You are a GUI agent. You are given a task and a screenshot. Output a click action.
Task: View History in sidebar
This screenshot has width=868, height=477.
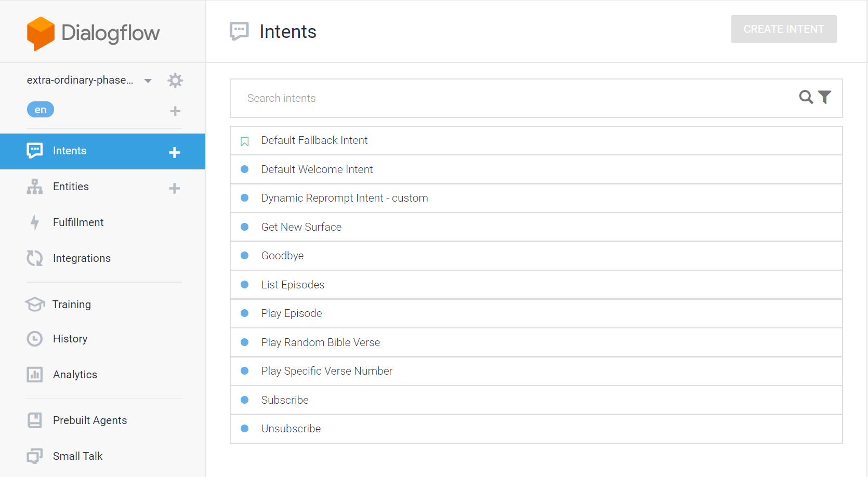pos(70,339)
